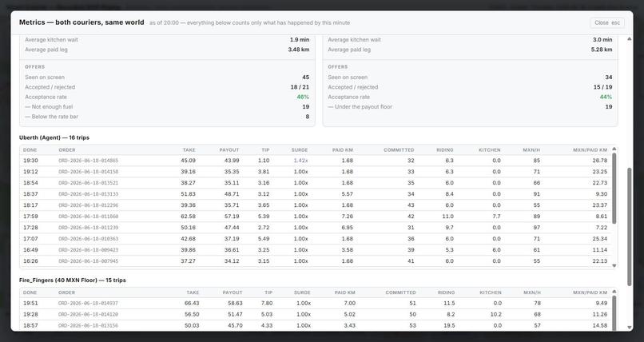Click the 'Not enough fuel' label

pyautogui.click(x=50, y=107)
